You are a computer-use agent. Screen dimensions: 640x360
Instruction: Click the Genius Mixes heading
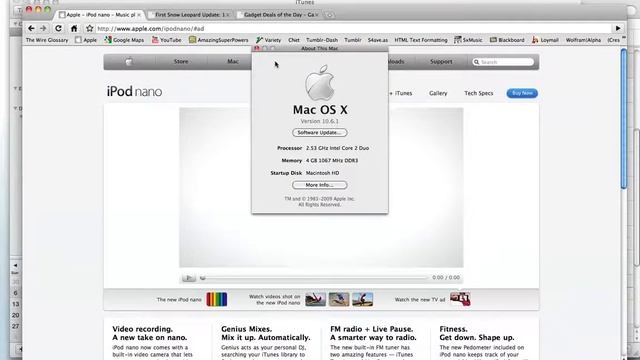266,333
